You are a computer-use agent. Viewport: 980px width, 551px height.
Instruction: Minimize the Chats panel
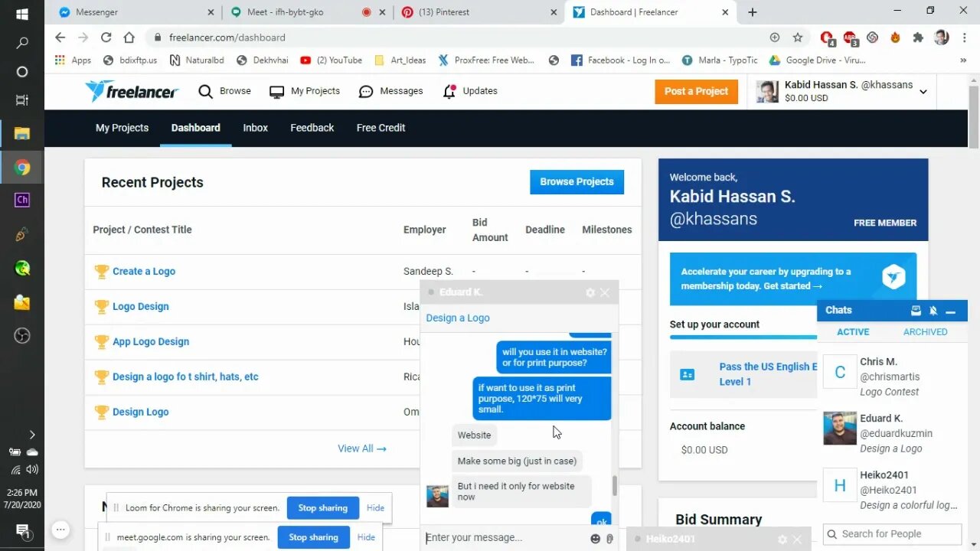point(951,311)
